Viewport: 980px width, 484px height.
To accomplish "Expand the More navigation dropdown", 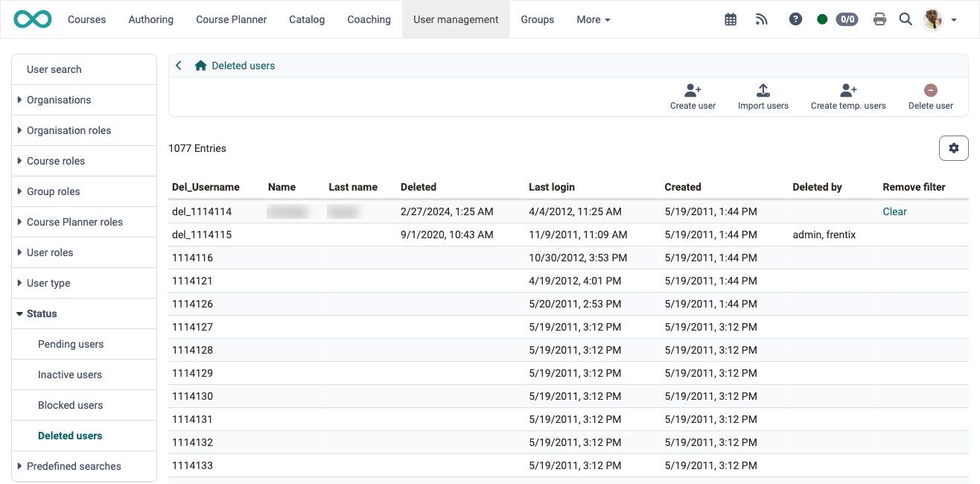I will (x=594, y=19).
